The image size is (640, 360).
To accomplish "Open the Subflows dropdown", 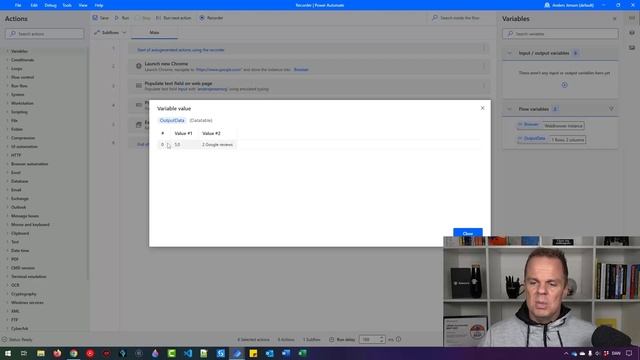I will pos(110,33).
